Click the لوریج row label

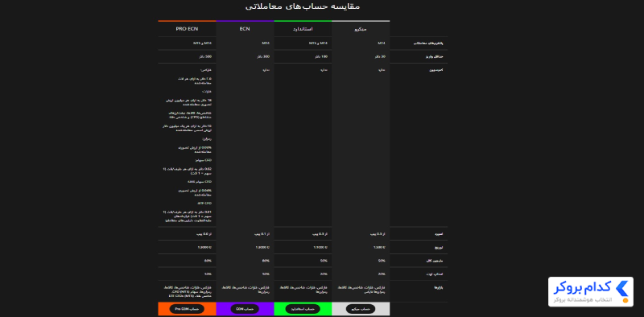[x=439, y=248]
